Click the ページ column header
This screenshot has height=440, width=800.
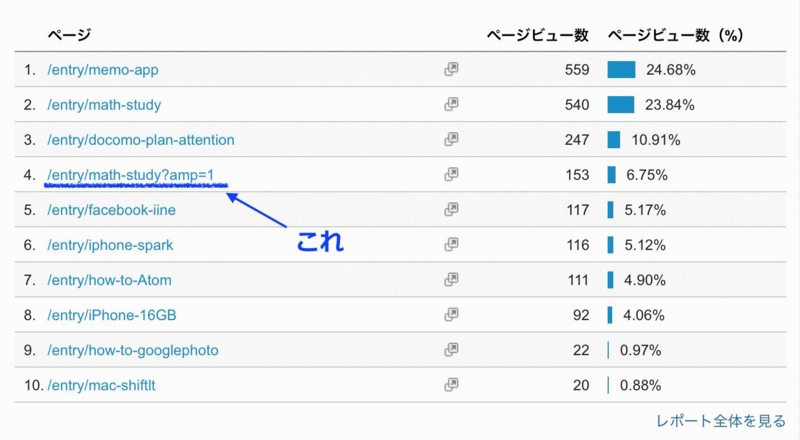69,35
